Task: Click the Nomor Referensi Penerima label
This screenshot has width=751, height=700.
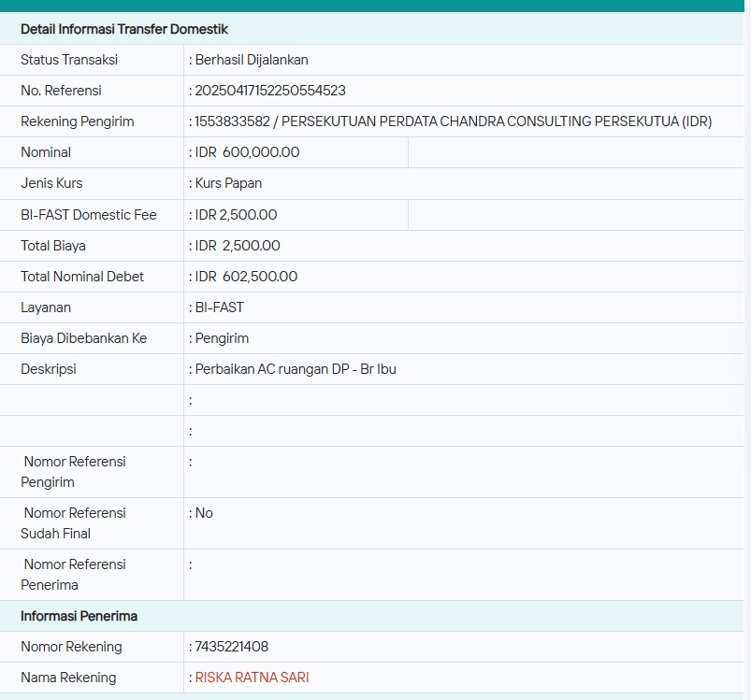Action: point(73,575)
